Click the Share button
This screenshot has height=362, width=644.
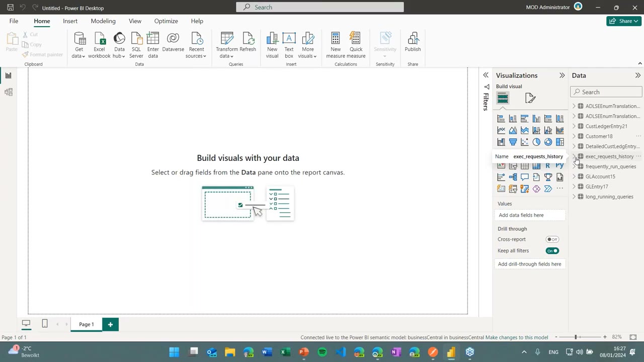pyautogui.click(x=624, y=21)
